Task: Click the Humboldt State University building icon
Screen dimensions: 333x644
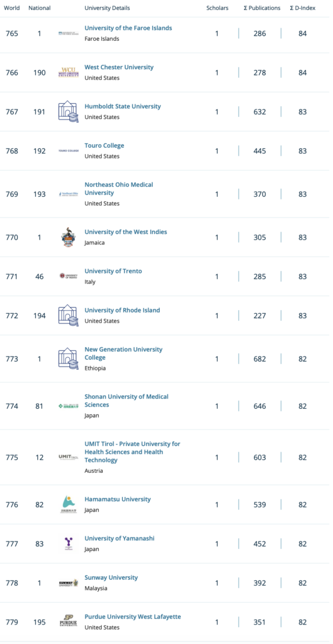Action: [x=68, y=112]
